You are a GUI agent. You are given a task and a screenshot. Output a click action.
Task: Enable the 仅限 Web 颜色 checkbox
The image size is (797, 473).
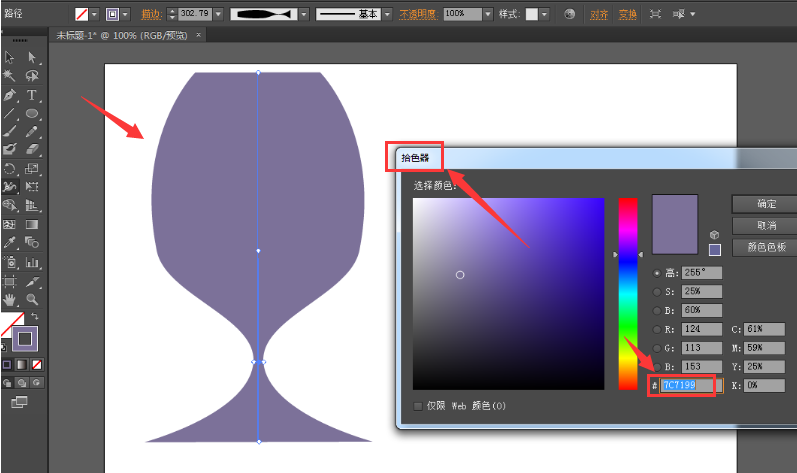418,406
